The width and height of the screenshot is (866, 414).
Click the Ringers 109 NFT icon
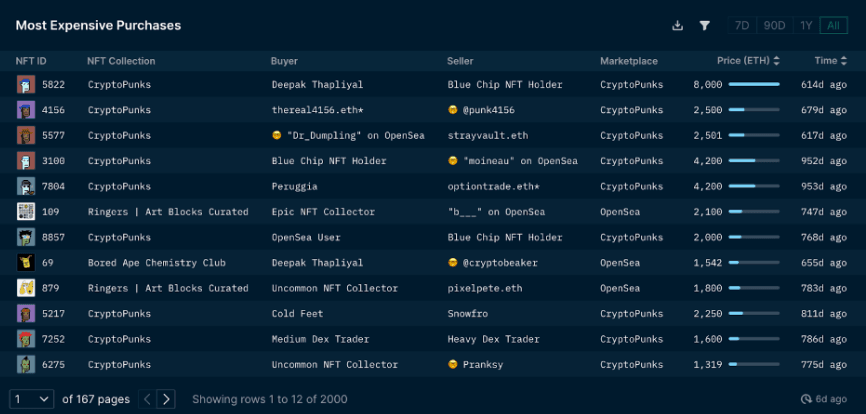pos(26,212)
